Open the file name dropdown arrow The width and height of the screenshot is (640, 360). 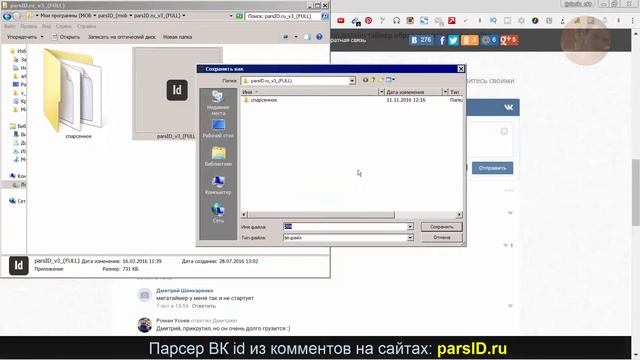(410, 227)
